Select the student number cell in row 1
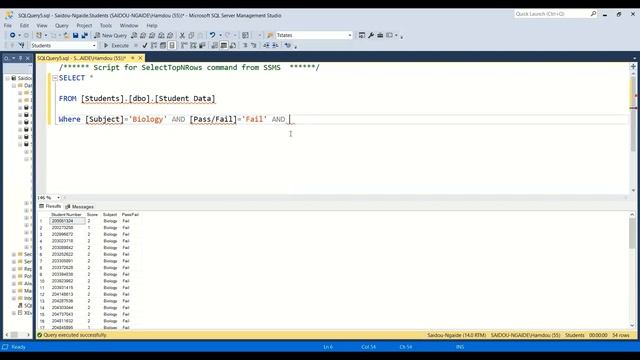 (67, 221)
